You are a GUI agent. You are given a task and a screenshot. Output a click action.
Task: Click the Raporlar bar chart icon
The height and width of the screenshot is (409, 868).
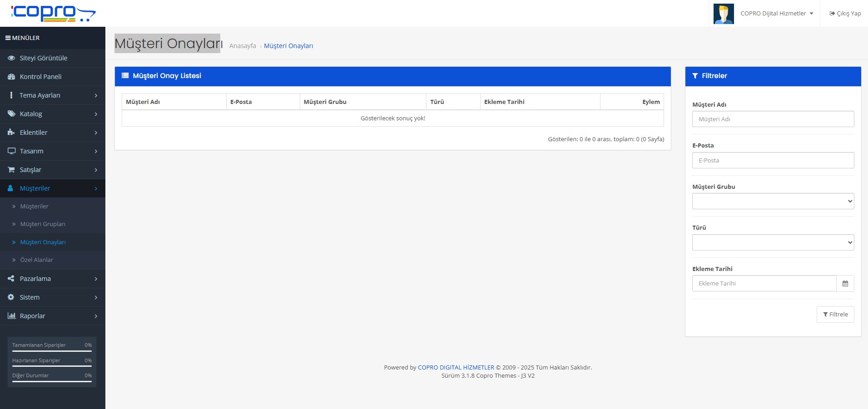click(11, 316)
